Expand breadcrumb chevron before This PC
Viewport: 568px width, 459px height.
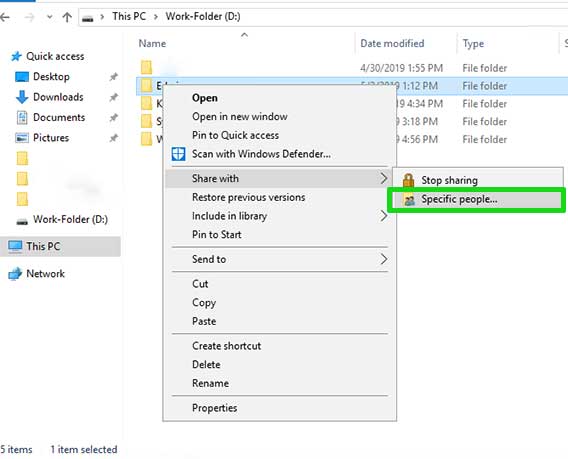coord(102,17)
